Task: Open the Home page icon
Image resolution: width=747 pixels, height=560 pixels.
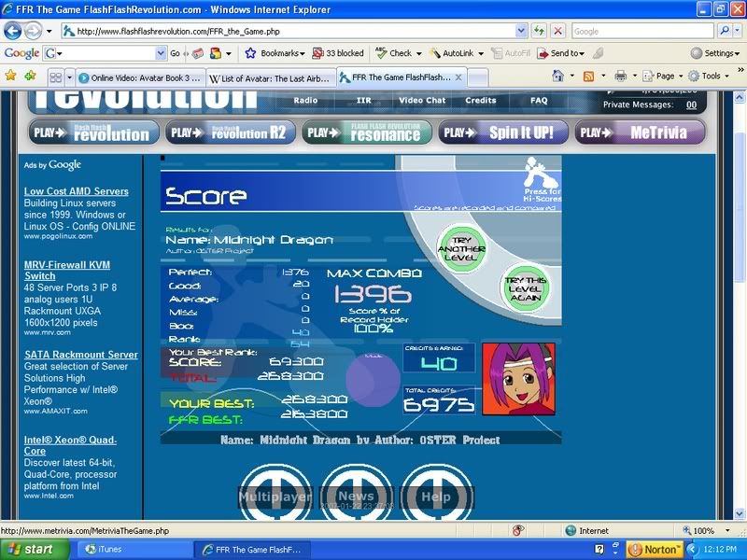Action: point(557,77)
